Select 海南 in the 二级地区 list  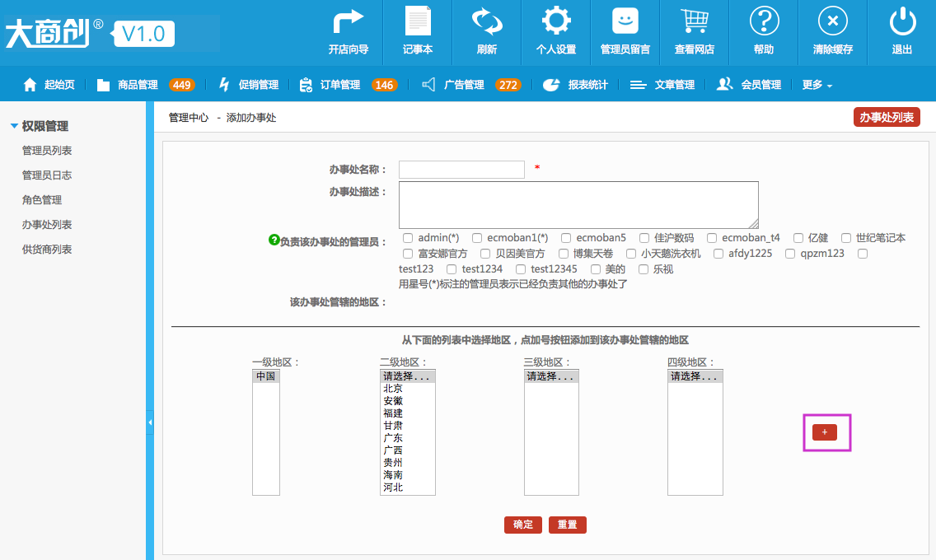tap(407, 474)
